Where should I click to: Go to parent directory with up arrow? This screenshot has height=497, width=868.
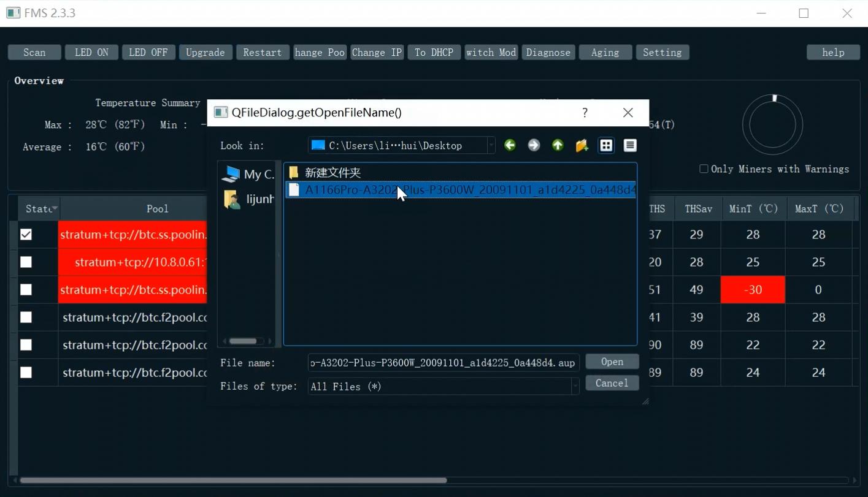pos(558,145)
